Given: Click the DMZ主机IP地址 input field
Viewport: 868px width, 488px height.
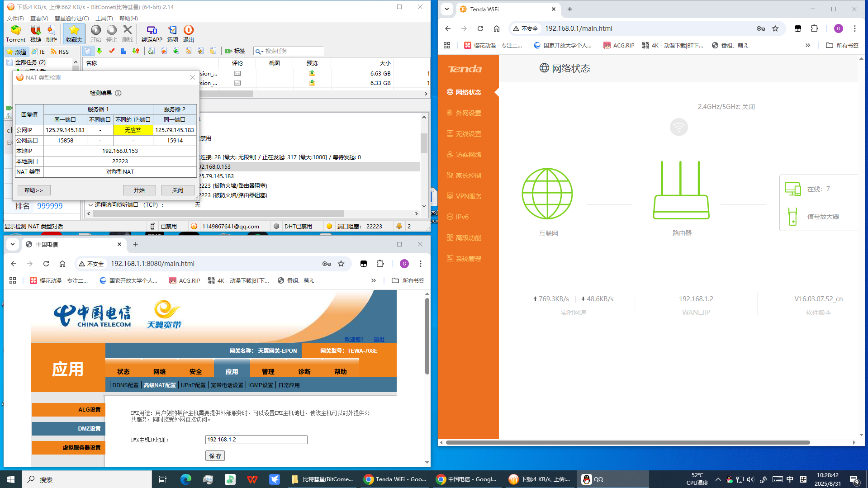Looking at the screenshot, I should (x=256, y=440).
